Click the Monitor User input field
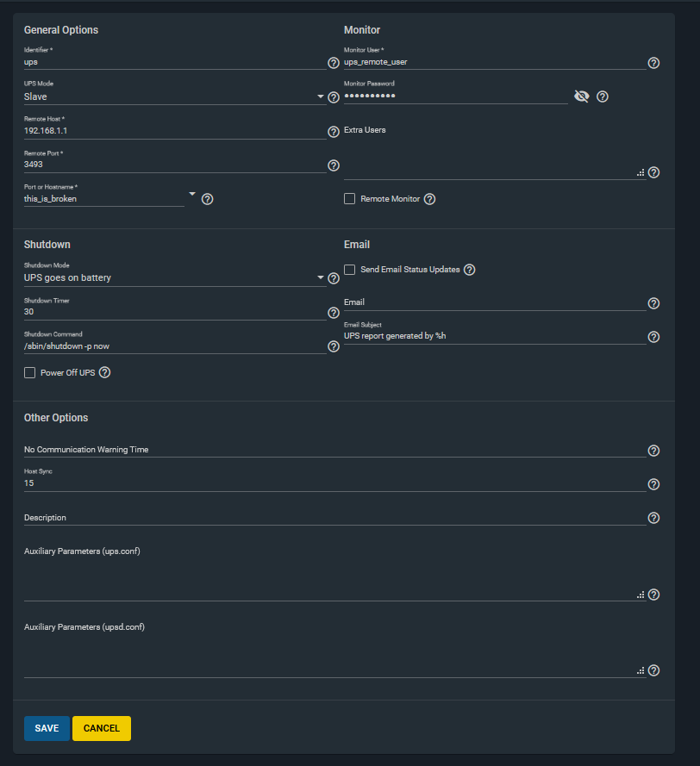Screen dimensions: 700x766 pyautogui.click(x=495, y=63)
